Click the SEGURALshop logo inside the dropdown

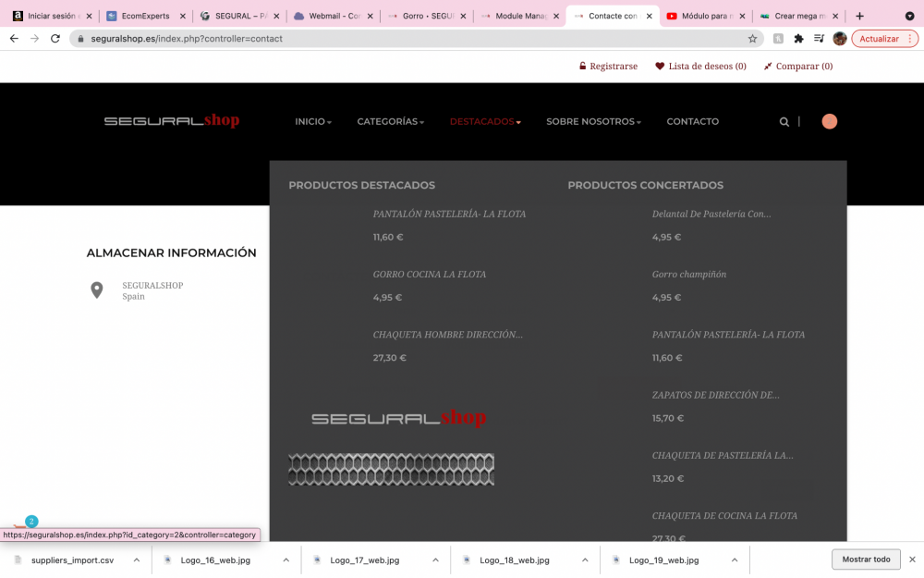[398, 418]
